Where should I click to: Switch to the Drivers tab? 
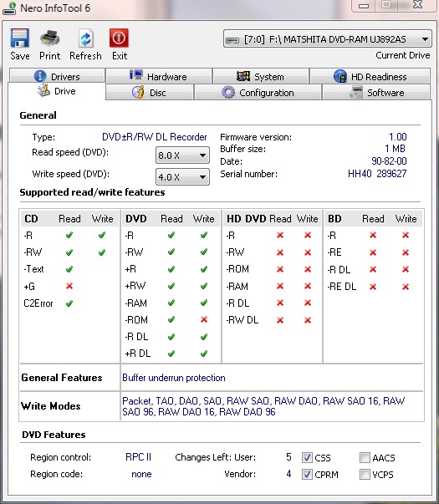coord(57,76)
